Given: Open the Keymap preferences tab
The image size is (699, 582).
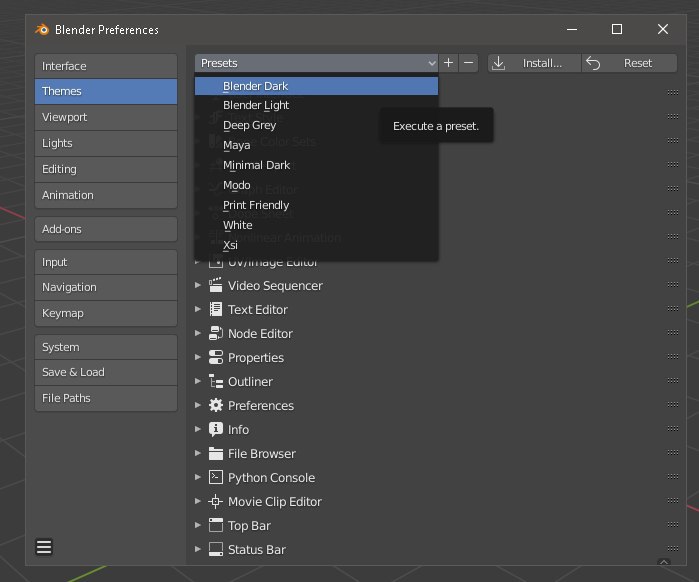Looking at the screenshot, I should click(106, 313).
